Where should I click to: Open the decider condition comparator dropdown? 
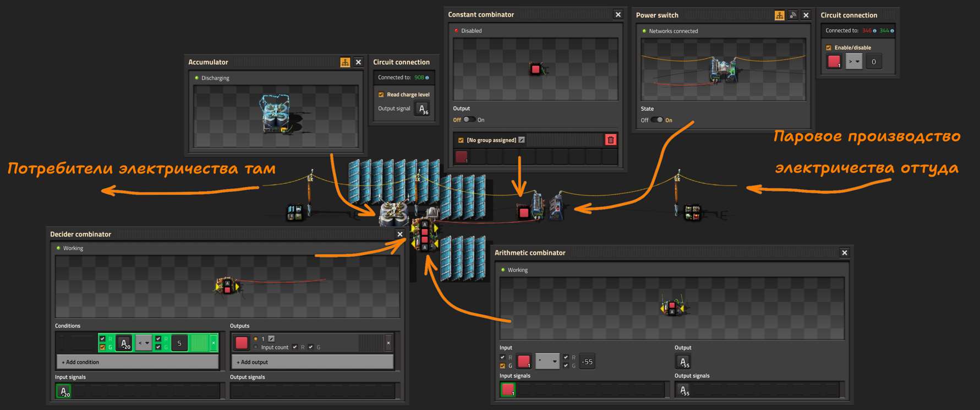[x=144, y=343]
